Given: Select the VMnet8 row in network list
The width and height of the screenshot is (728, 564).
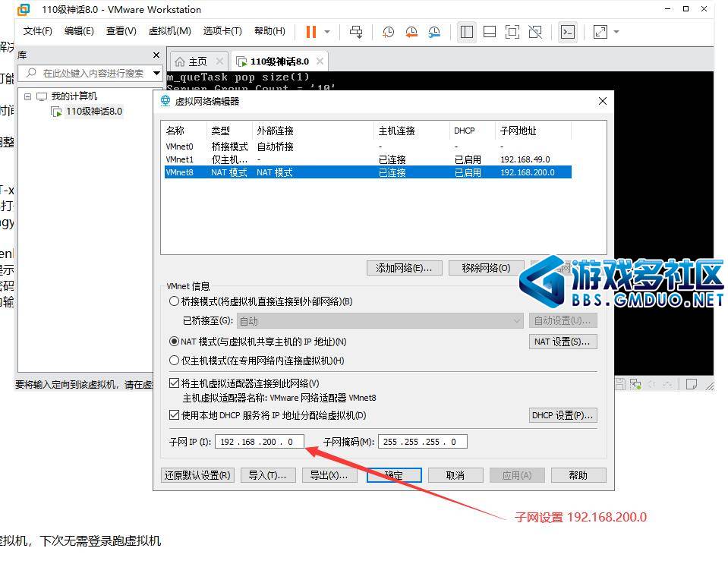Looking at the screenshot, I should pos(367,172).
